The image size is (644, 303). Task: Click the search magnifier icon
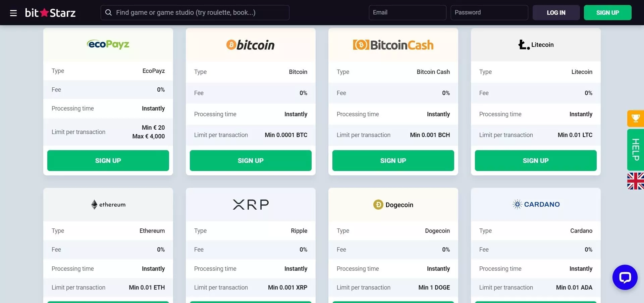pos(108,12)
